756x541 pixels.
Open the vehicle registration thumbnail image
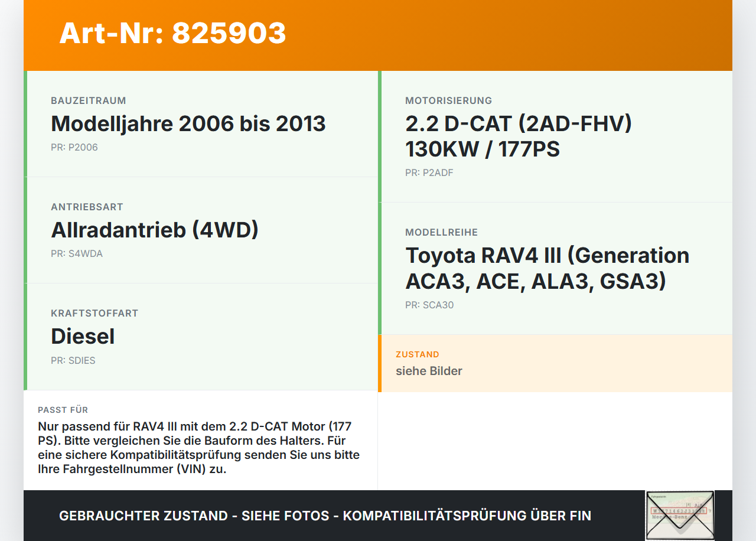point(680,515)
